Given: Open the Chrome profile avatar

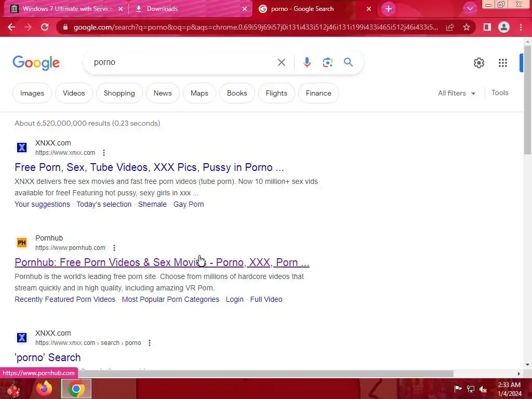Looking at the screenshot, I should click(504, 27).
